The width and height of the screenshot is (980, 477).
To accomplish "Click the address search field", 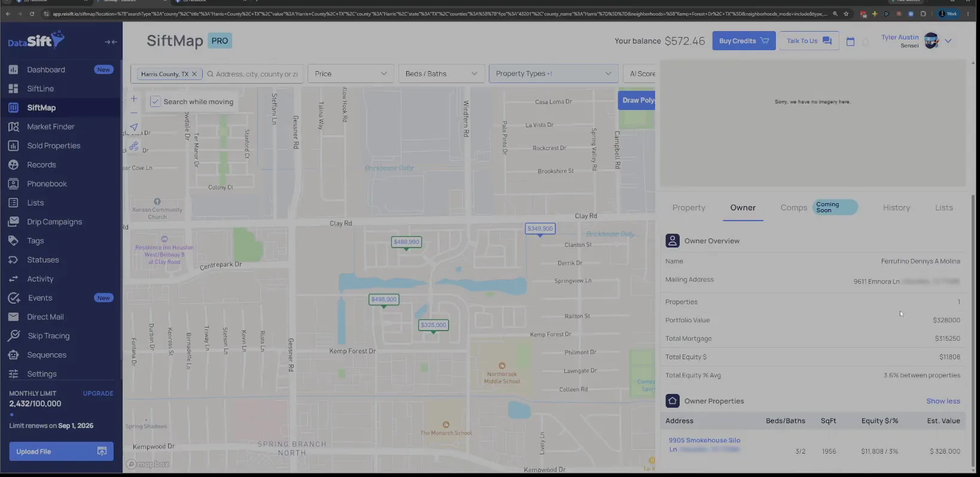I will click(256, 74).
